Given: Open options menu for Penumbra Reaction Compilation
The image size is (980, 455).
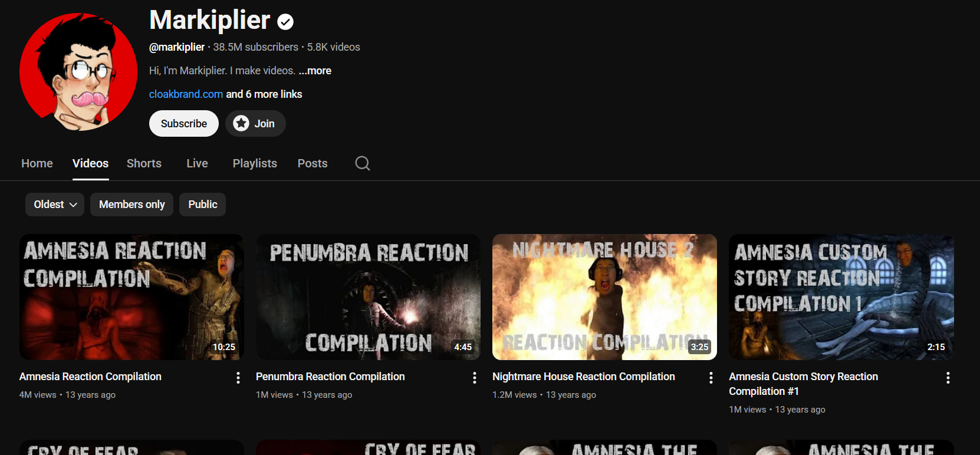Looking at the screenshot, I should click(x=474, y=378).
